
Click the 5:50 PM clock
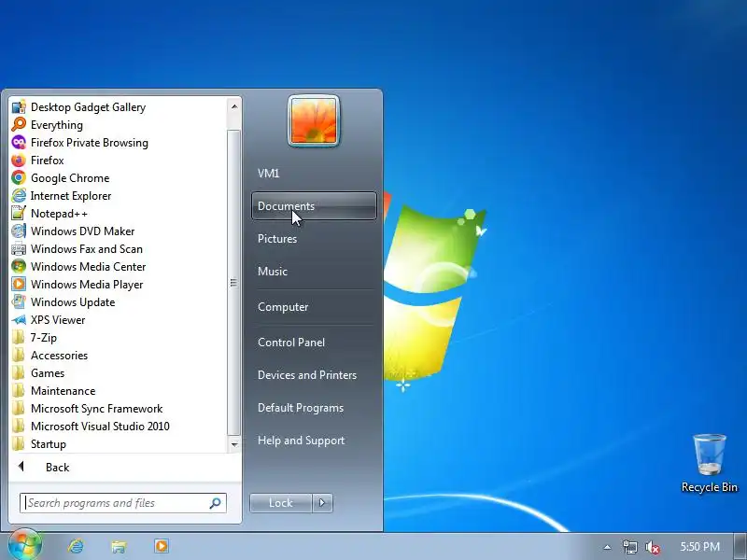699,547
